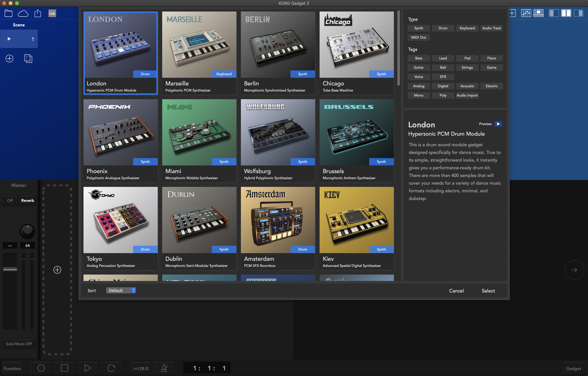Click the master volume fader handle
Viewport: 588px width, 376px height.
click(x=10, y=269)
